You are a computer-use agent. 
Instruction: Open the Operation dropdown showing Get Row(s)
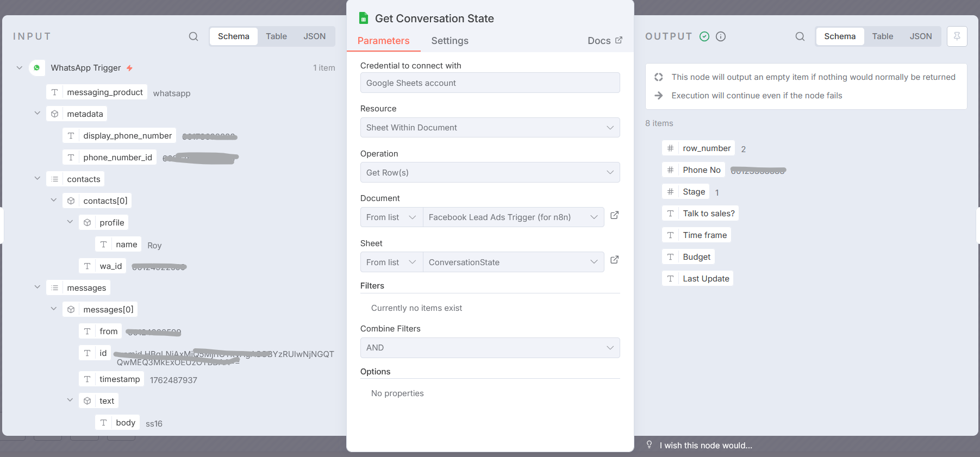pyautogui.click(x=490, y=173)
